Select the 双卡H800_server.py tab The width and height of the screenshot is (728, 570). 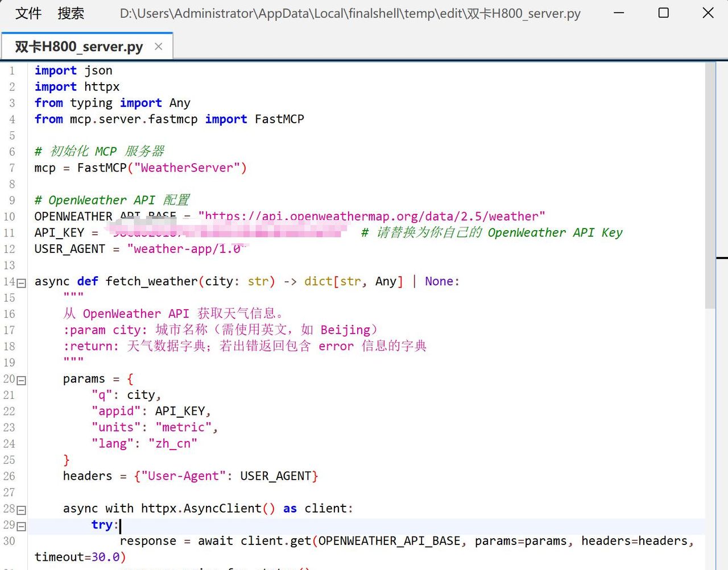point(78,47)
